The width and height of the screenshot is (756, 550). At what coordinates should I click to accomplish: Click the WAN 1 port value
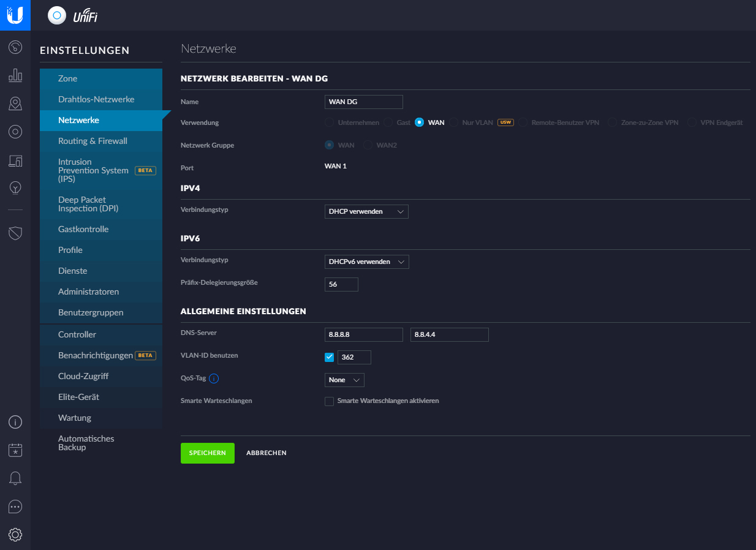pos(336,166)
